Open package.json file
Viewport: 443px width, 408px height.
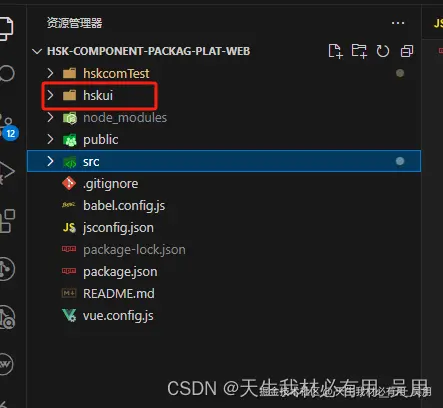[x=120, y=272]
